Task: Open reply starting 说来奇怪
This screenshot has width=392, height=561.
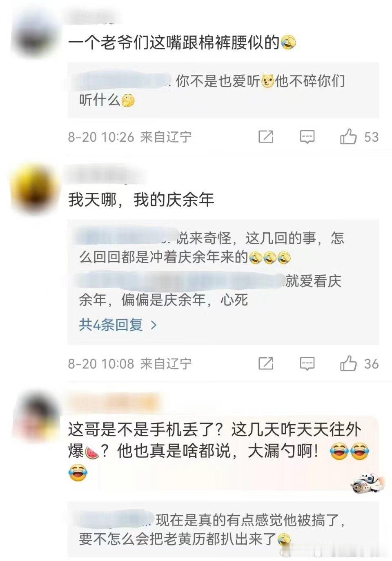Action: coord(212,247)
